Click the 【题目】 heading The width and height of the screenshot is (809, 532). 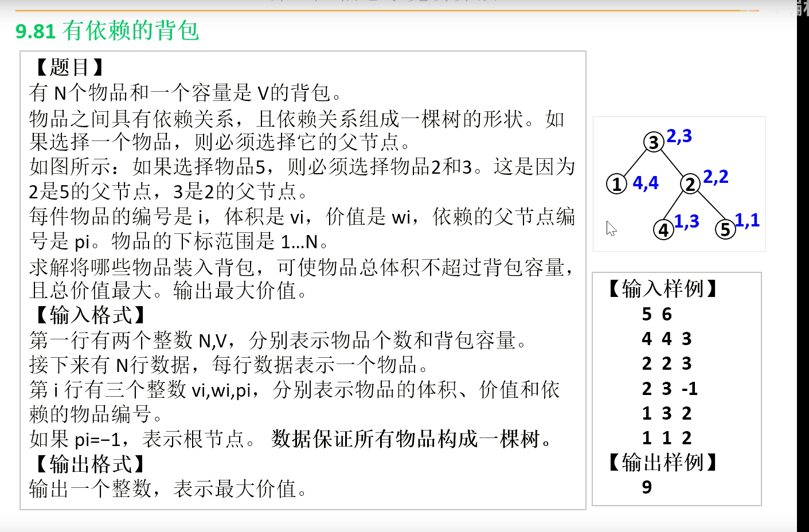(x=68, y=68)
